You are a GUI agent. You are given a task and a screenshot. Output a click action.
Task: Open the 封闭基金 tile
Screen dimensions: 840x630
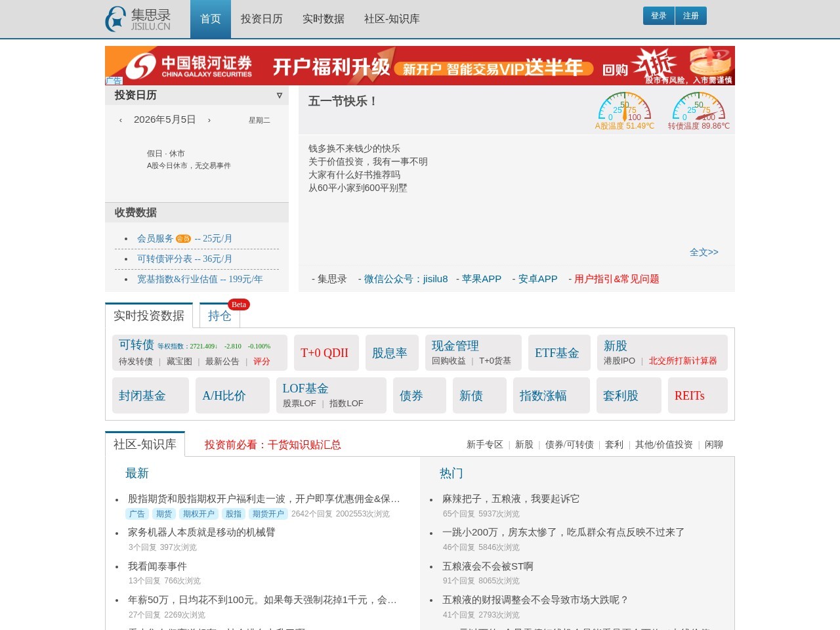pyautogui.click(x=150, y=396)
